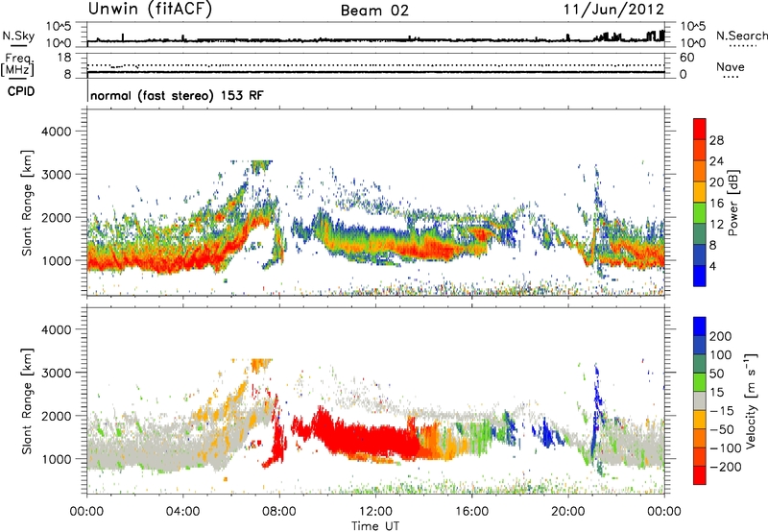Select the "N.Sky" legend label
768x532 pixels.
(18, 36)
